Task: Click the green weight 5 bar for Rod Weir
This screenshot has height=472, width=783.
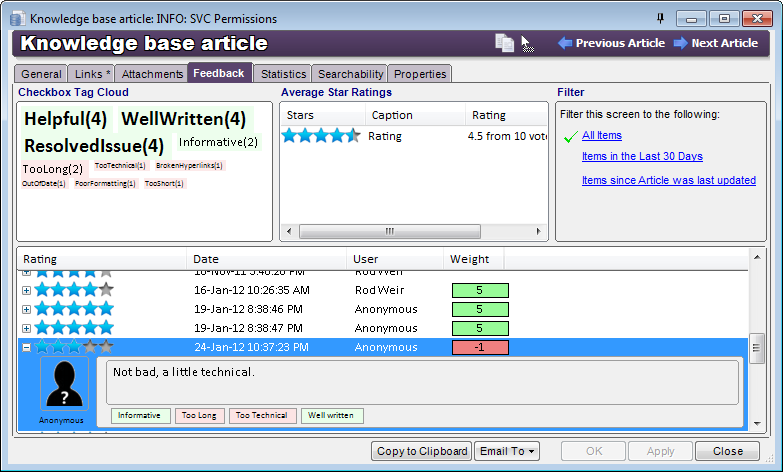Action: (480, 290)
